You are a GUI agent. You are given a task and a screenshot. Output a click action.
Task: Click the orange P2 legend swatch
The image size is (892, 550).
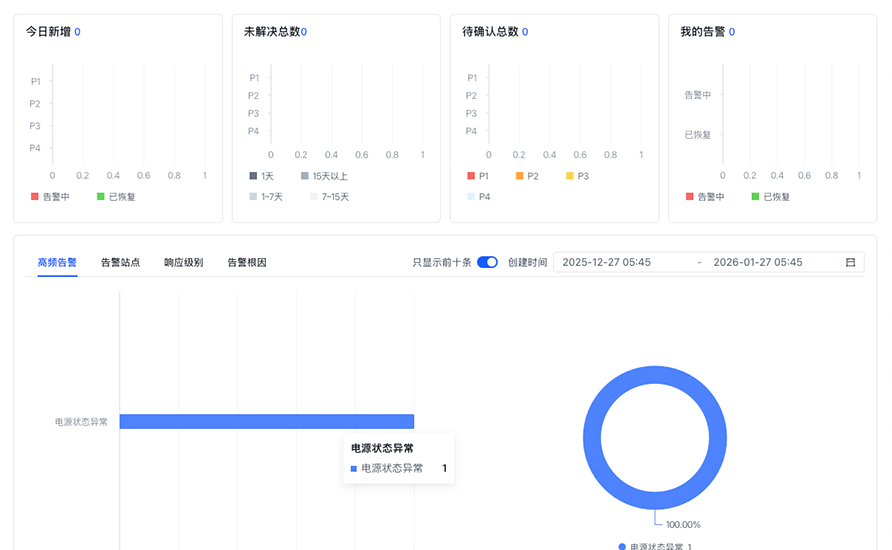coord(520,176)
